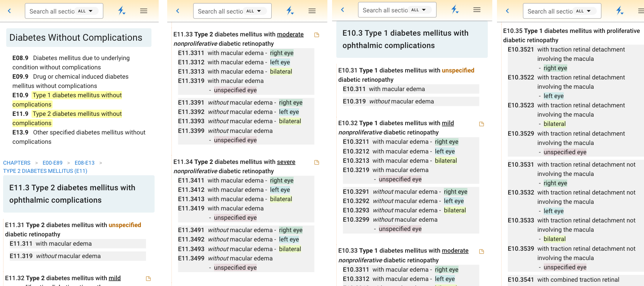Open note icon beside E11.34 severe heading
The width and height of the screenshot is (644, 286).
(317, 162)
